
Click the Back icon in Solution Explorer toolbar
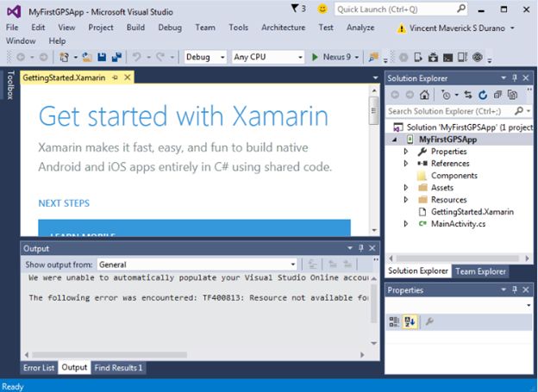[395, 95]
